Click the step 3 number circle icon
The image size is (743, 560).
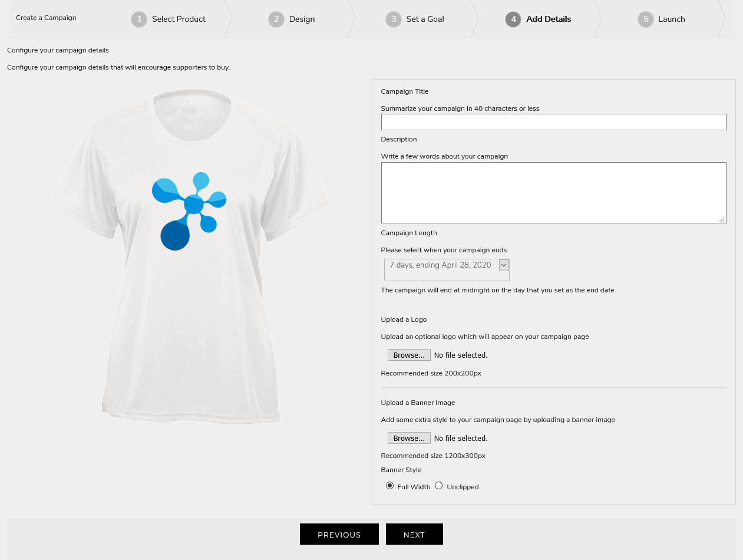point(394,19)
